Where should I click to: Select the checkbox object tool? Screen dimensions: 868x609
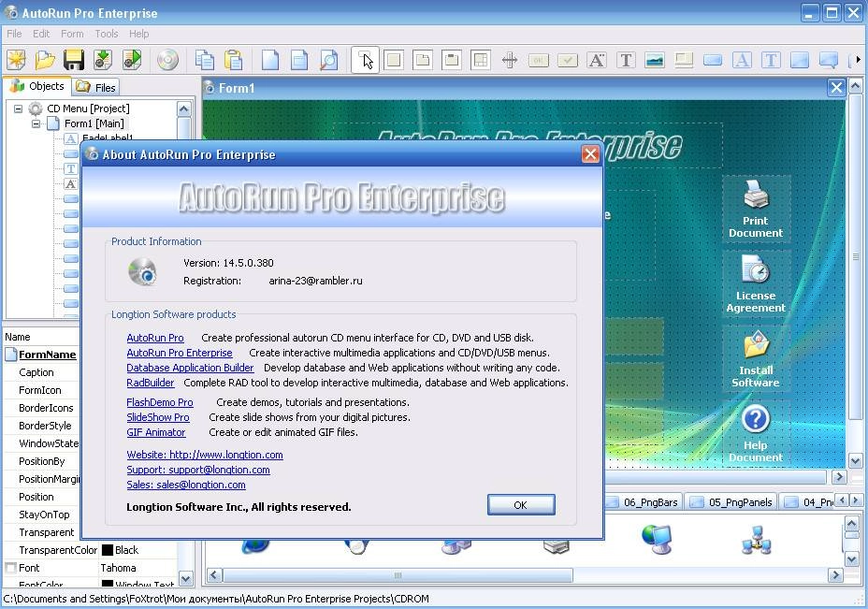568,60
